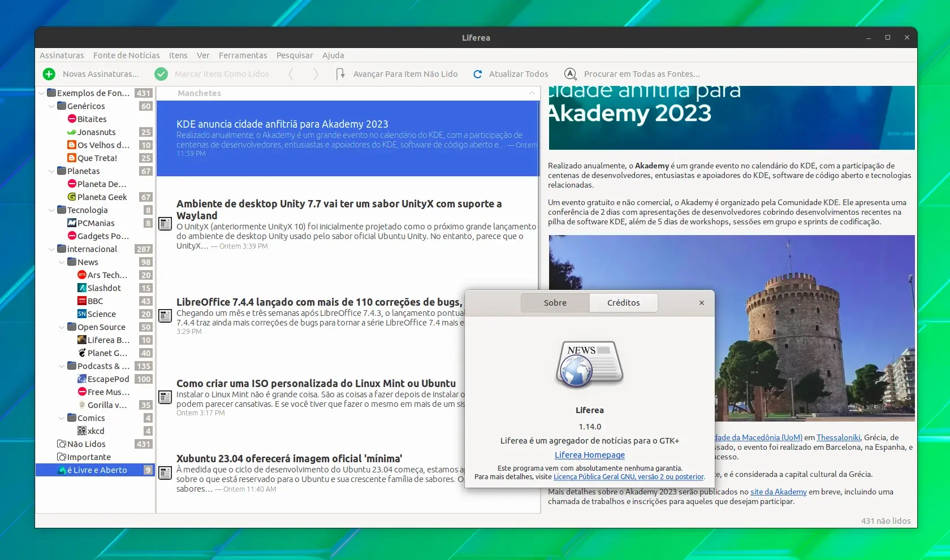The image size is (950, 560).
Task: Click the Avançar Para Item Não Lido icon
Action: click(x=340, y=74)
